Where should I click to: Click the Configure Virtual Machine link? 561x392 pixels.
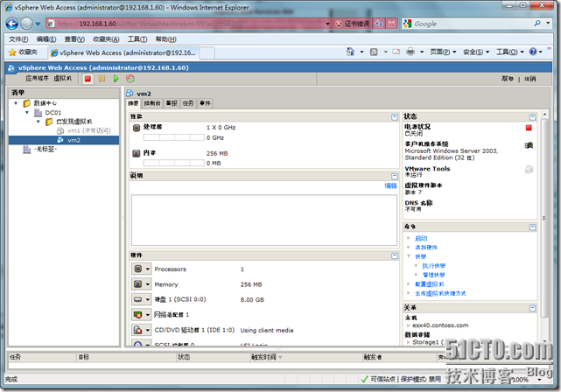coord(430,284)
